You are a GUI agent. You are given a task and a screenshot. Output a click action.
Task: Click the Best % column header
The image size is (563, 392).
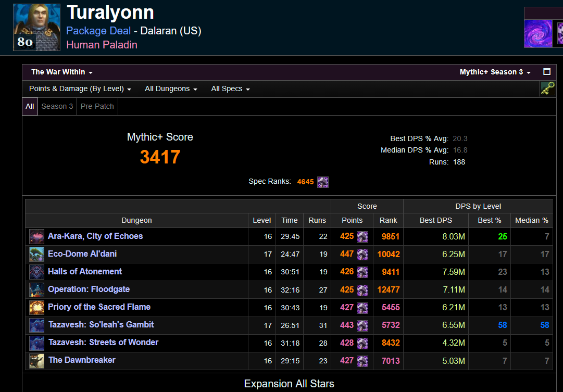coord(490,220)
